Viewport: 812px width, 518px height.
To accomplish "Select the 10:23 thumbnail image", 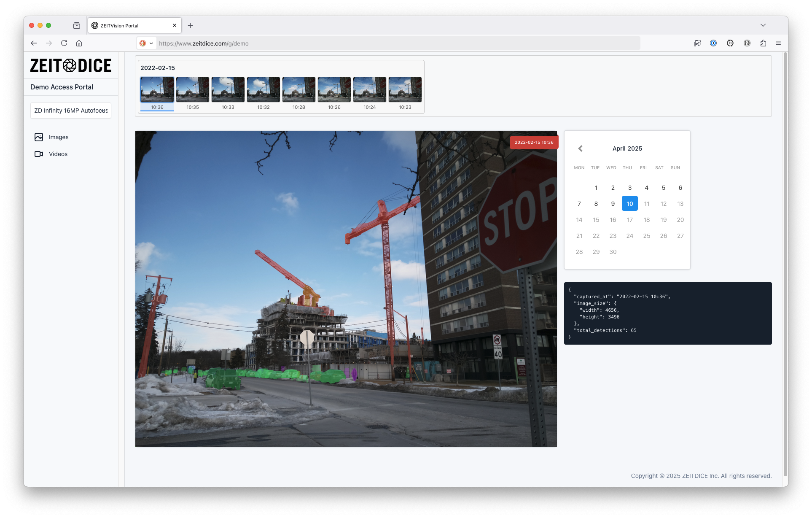I will coord(405,90).
